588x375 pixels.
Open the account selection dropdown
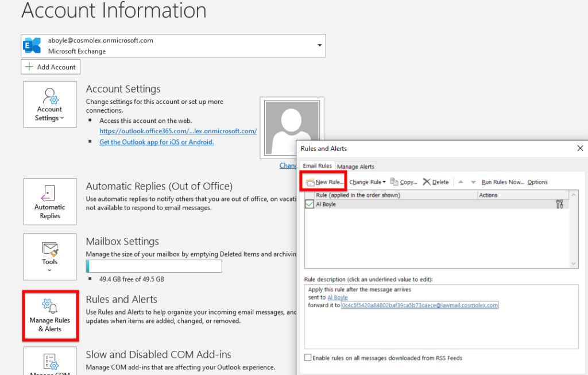pos(319,45)
